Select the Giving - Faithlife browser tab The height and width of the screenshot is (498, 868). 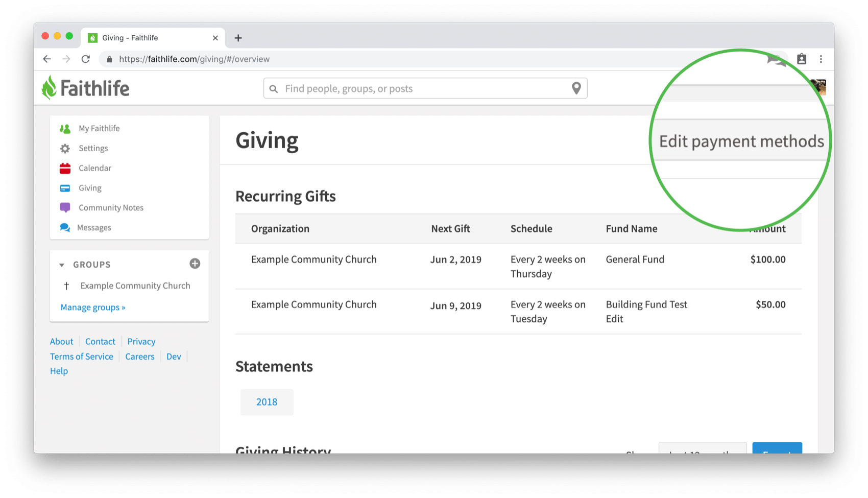click(153, 38)
